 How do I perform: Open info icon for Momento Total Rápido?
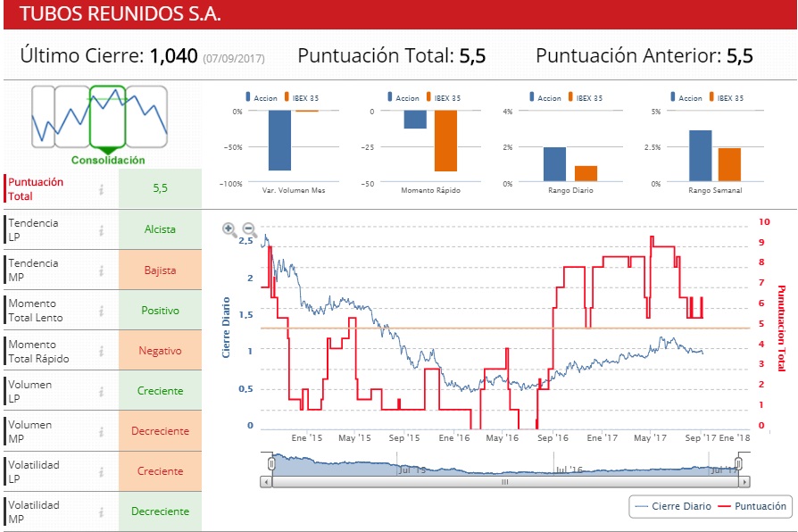pos(101,351)
